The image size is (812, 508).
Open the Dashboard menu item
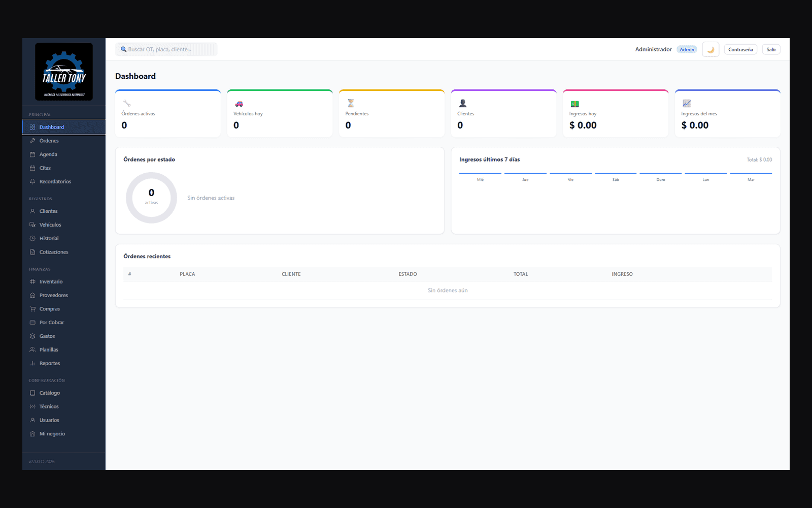(64, 127)
